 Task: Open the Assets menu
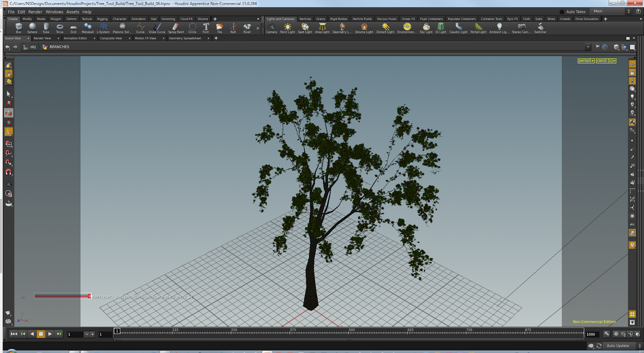(x=73, y=12)
